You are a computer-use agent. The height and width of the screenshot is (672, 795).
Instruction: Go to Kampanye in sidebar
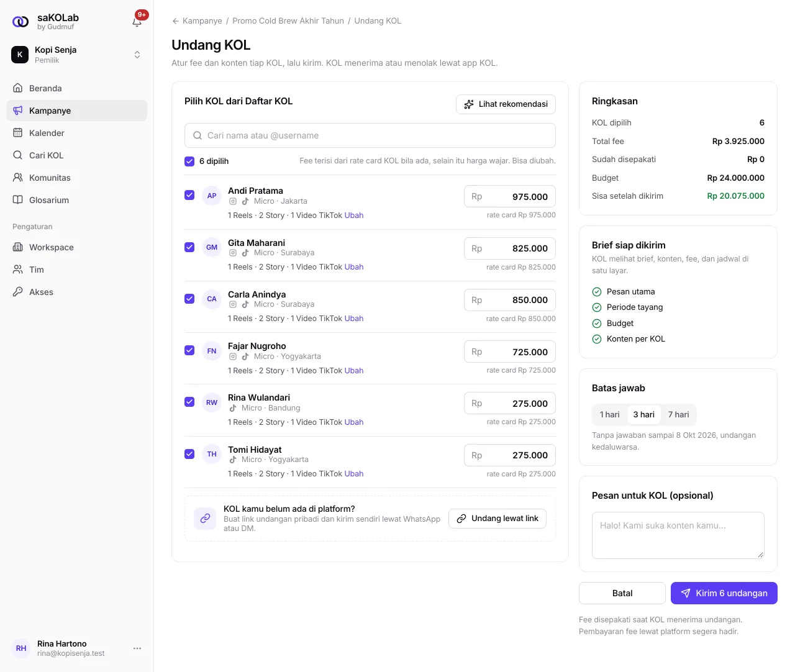[76, 111]
